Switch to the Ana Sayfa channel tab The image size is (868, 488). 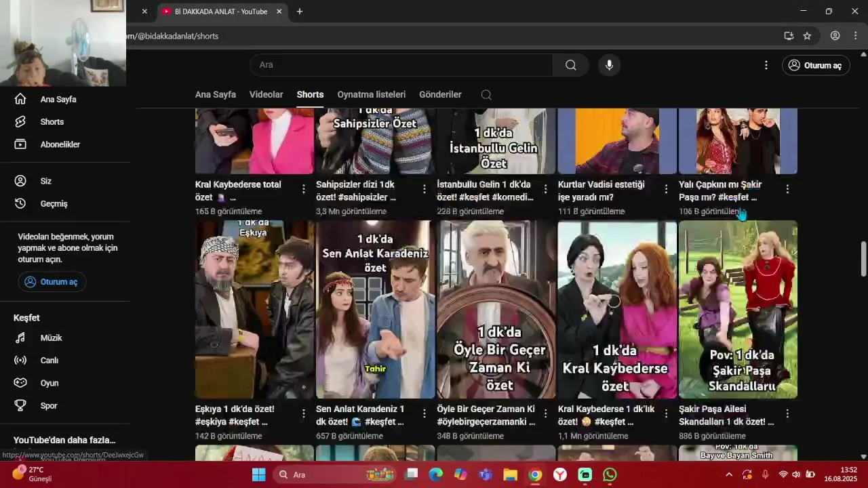216,95
